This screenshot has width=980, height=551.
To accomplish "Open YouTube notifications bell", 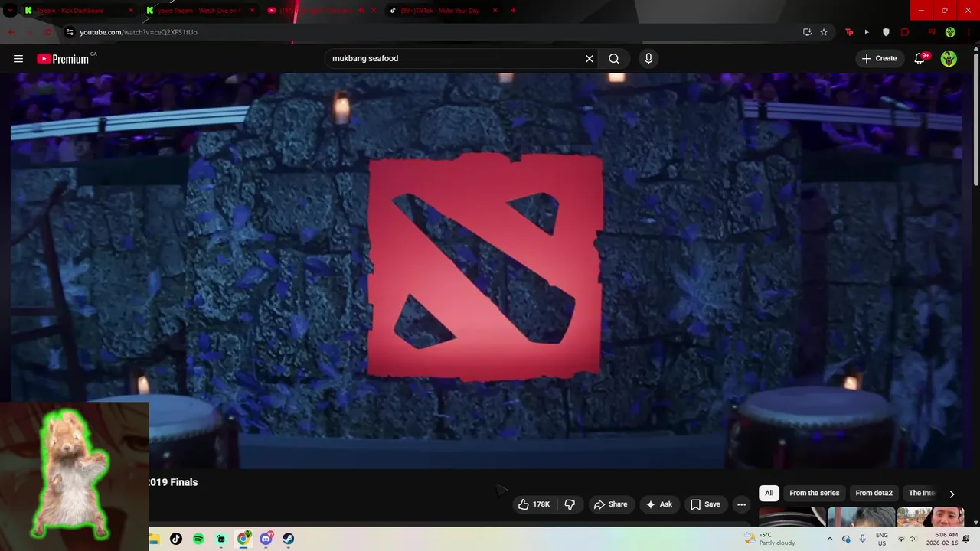I will [920, 59].
